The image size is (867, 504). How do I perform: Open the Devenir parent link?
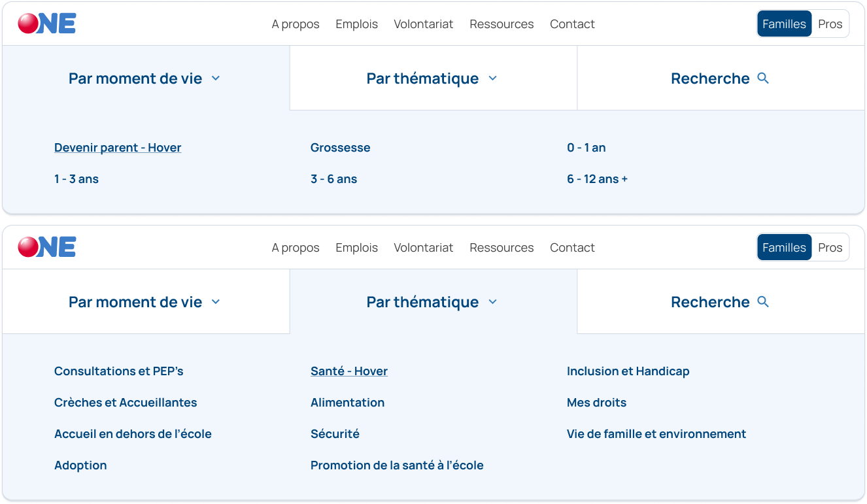pyautogui.click(x=118, y=147)
